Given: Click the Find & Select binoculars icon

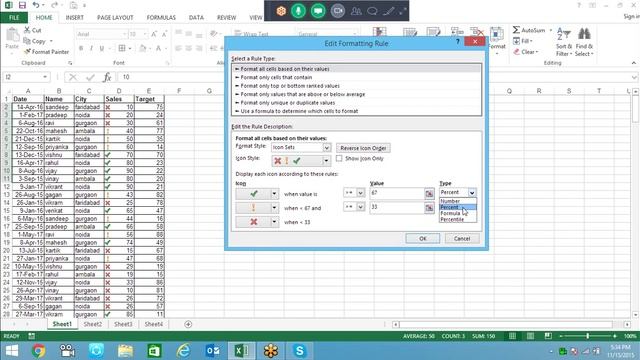Looking at the screenshot, I should [584, 42].
